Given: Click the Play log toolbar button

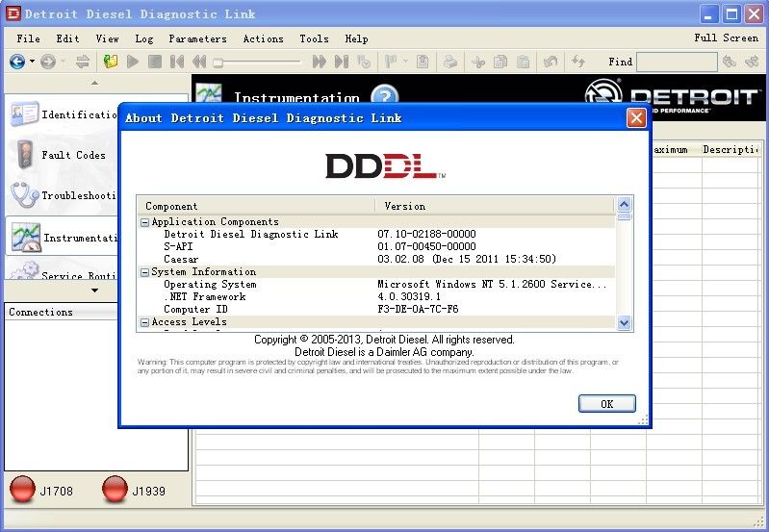Looking at the screenshot, I should [x=133, y=62].
